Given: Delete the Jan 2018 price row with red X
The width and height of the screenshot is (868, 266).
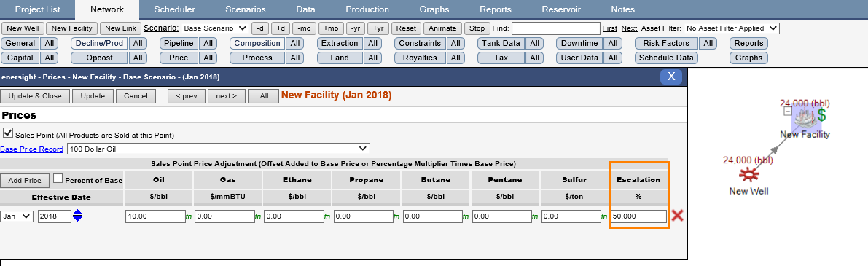Looking at the screenshot, I should pyautogui.click(x=677, y=216).
